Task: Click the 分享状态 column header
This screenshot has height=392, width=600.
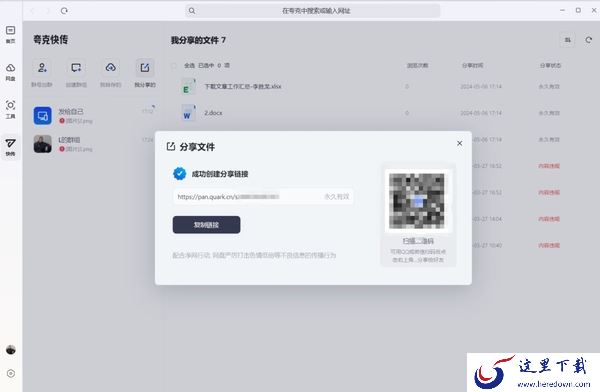Action: (x=550, y=65)
